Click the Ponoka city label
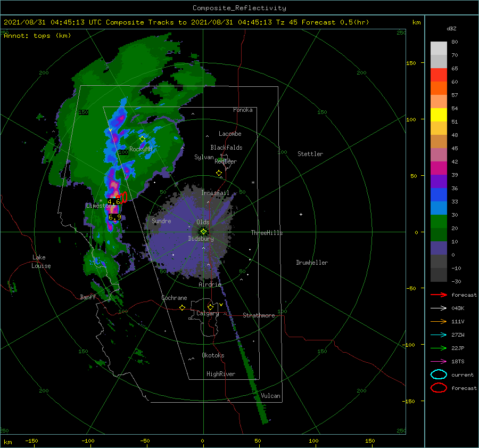Viewport: 479px width, 448px height. (243, 110)
